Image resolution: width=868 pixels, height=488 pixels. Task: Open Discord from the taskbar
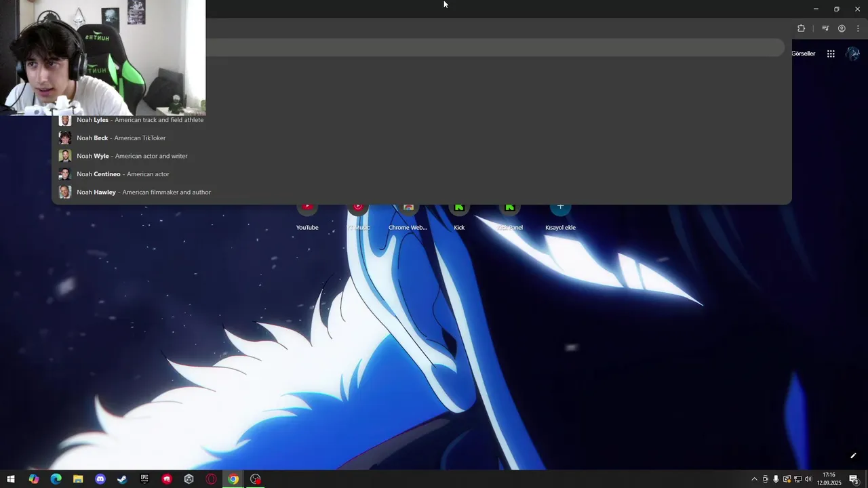(x=100, y=479)
